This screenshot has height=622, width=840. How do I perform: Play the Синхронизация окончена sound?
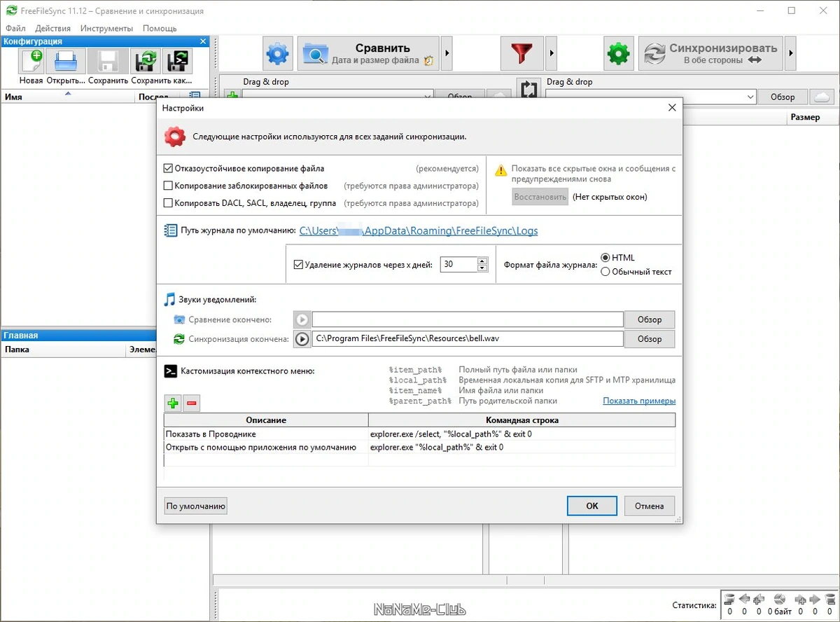pos(302,339)
